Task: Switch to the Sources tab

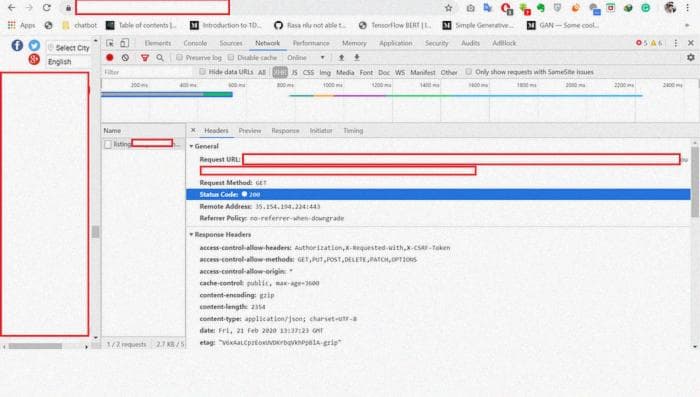Action: pos(231,43)
